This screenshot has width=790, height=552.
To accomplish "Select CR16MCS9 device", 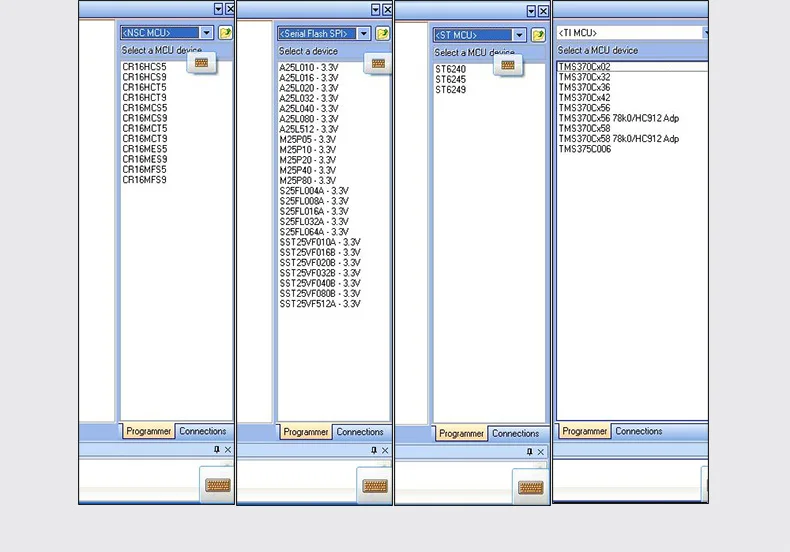I will [144, 118].
